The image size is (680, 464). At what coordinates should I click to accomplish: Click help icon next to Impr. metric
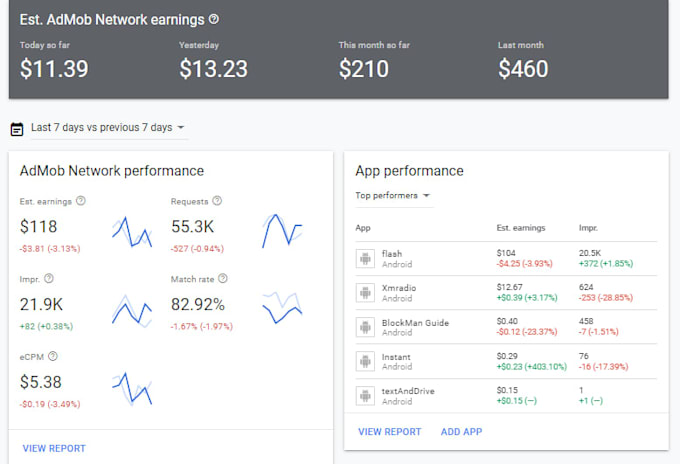[x=49, y=278]
